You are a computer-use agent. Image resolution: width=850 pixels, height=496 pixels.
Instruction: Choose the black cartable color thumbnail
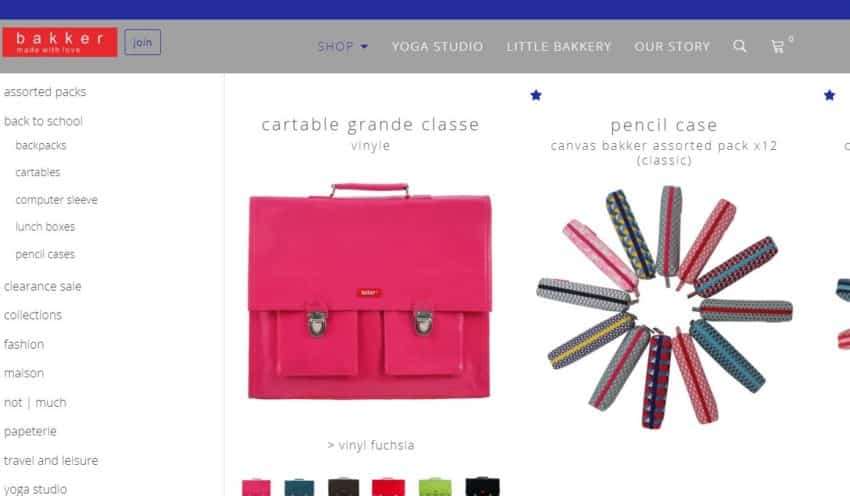[x=482, y=487]
